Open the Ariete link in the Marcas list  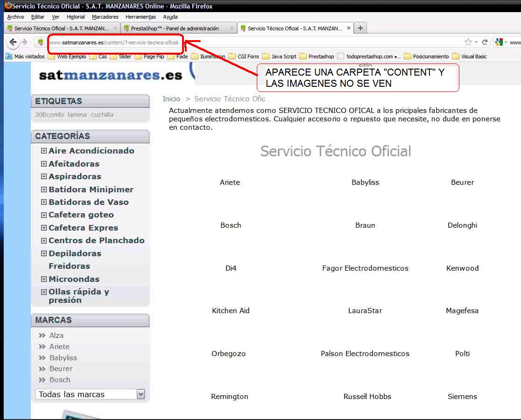(59, 347)
